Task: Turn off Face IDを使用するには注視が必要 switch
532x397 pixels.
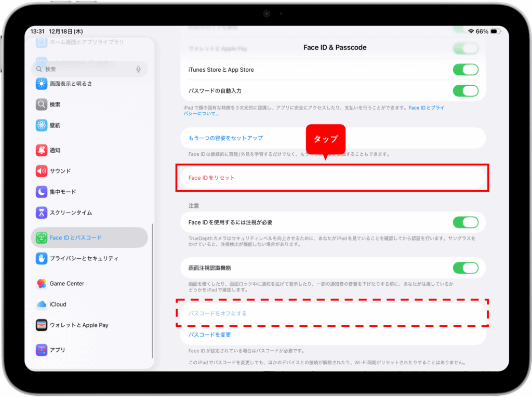Action: [465, 222]
